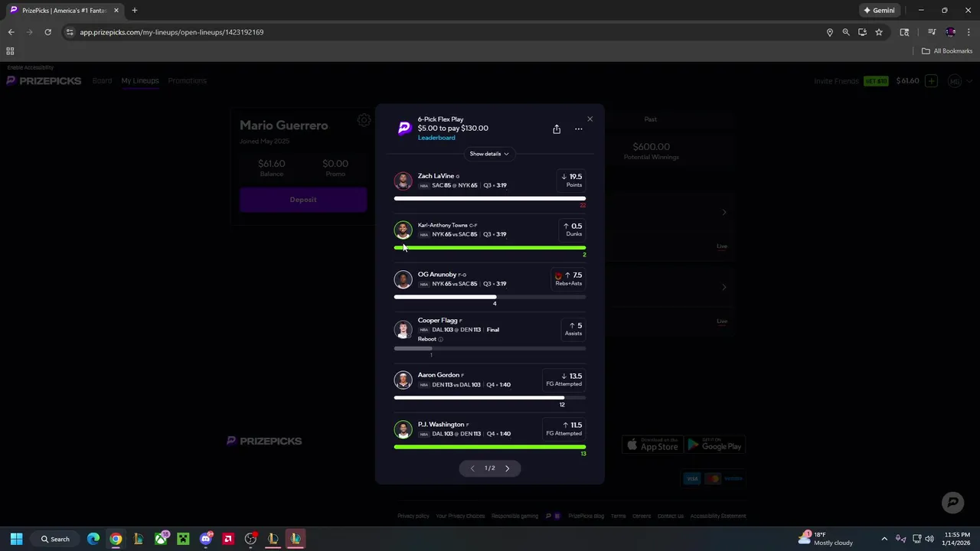Open the three-dot options menu in the lineup dialog
Screen dimensions: 980x551
click(579, 129)
